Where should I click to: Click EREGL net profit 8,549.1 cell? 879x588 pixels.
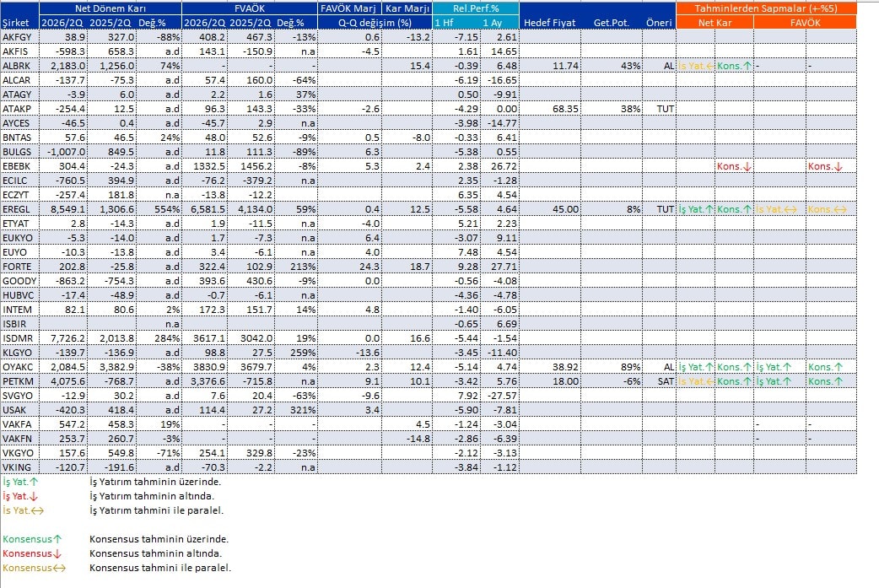tap(63, 209)
